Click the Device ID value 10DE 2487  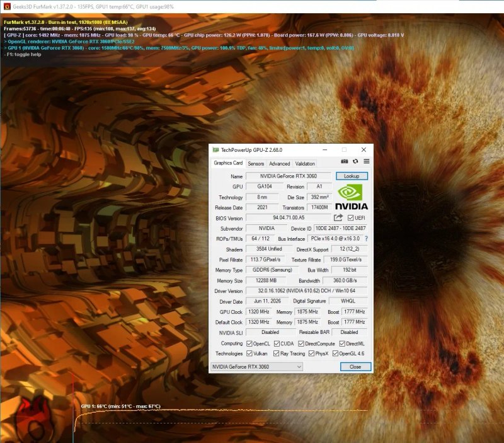340,228
